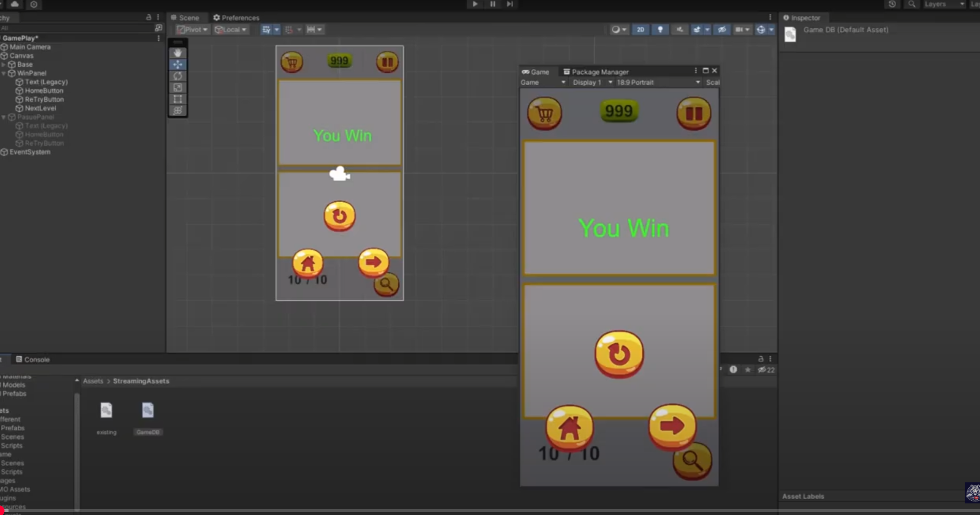Screen dimensions: 980x515
Task: Select the Hand tool in Scene toolbar
Action: [x=178, y=53]
